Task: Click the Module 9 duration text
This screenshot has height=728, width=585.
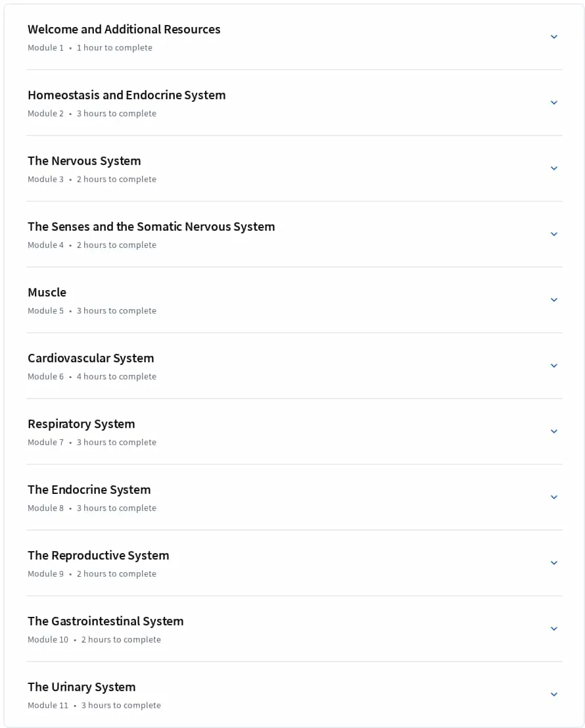Action: pyautogui.click(x=116, y=574)
